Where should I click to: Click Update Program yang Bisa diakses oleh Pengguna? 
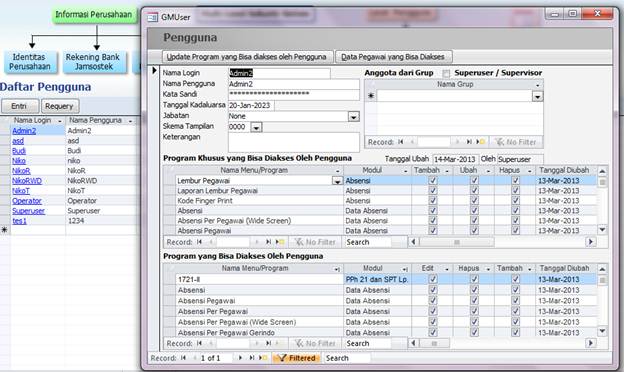click(x=247, y=57)
